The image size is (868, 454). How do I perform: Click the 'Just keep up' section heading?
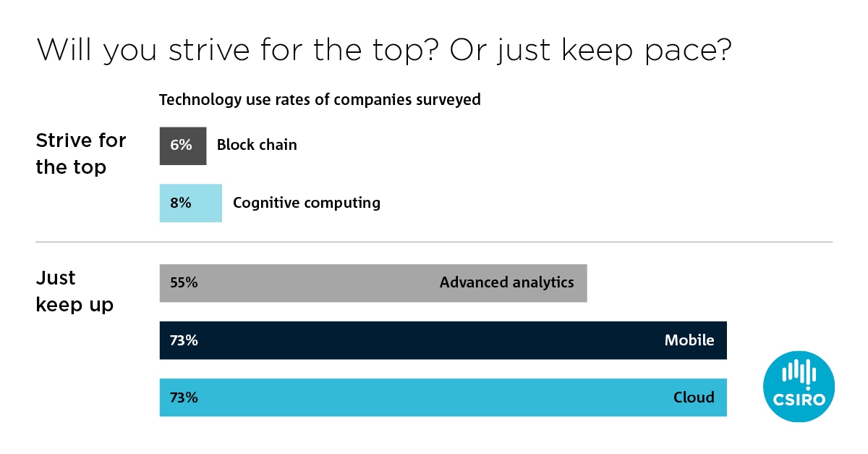[x=75, y=291]
